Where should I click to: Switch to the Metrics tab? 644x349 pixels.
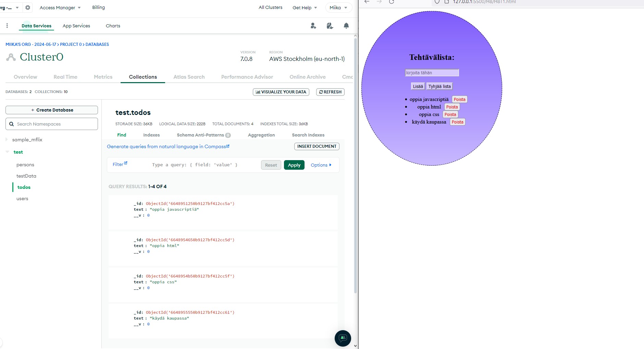click(103, 77)
